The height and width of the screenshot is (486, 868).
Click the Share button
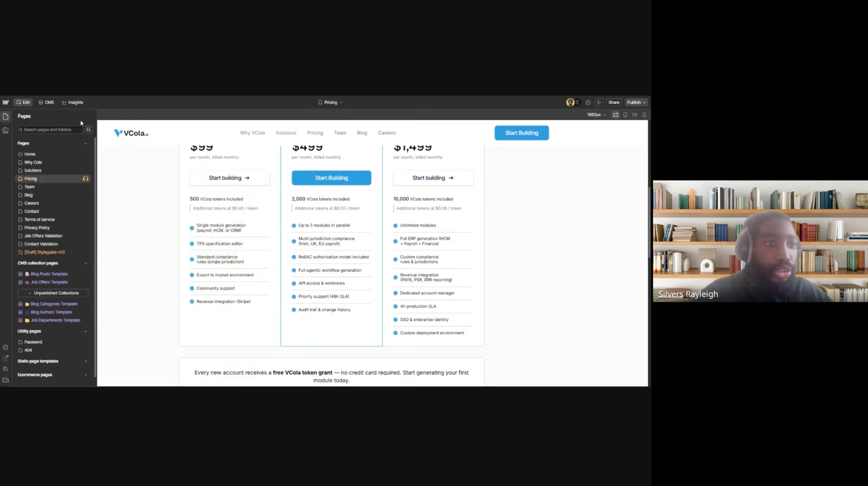(614, 102)
